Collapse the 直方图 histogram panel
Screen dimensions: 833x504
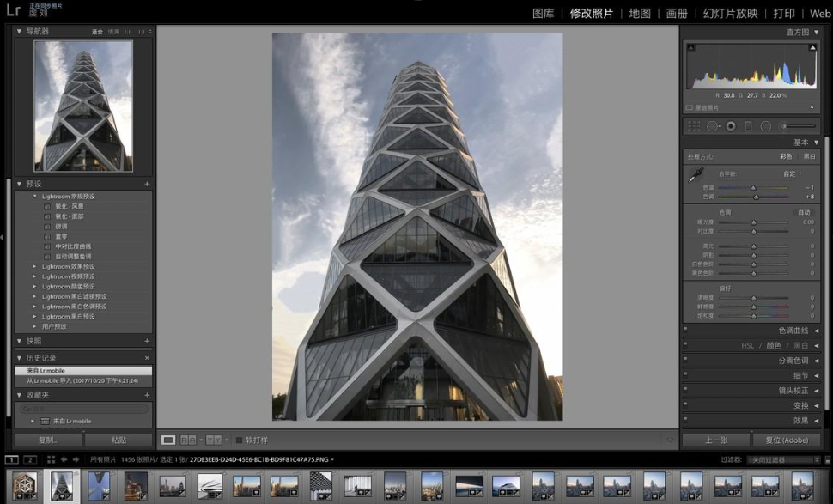[x=817, y=33]
